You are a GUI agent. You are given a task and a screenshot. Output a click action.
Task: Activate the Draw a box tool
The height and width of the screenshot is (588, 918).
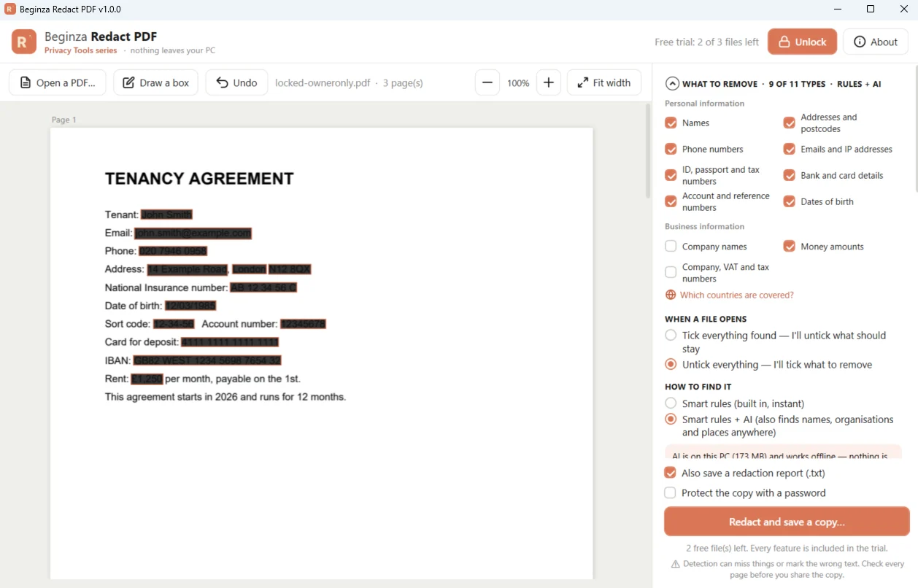pyautogui.click(x=155, y=82)
